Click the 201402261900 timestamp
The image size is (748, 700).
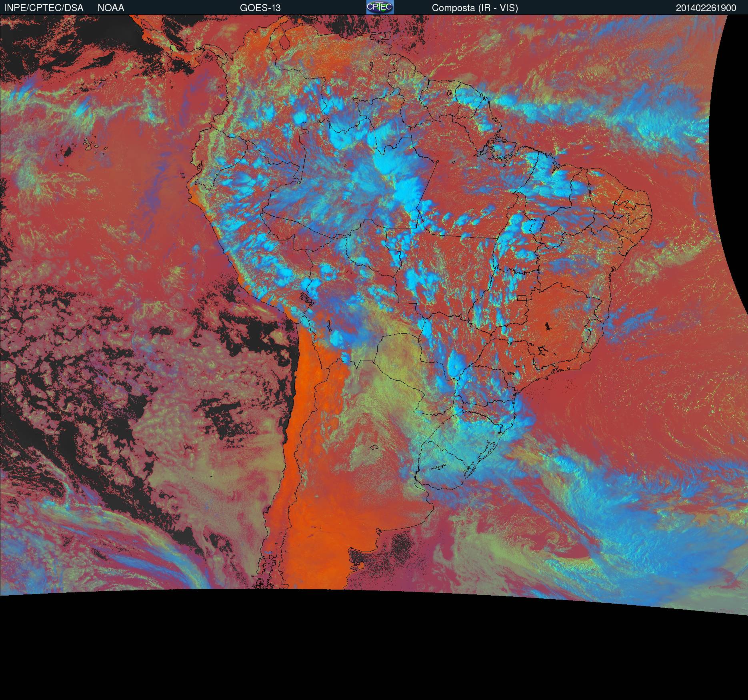(706, 8)
